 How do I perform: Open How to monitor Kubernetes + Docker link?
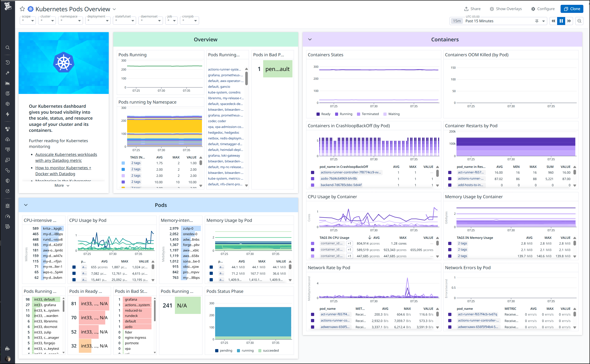pos(63,171)
